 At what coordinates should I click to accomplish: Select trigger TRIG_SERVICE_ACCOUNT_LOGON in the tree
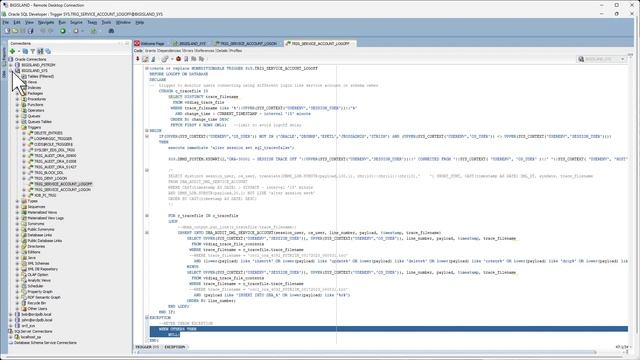coord(62,190)
